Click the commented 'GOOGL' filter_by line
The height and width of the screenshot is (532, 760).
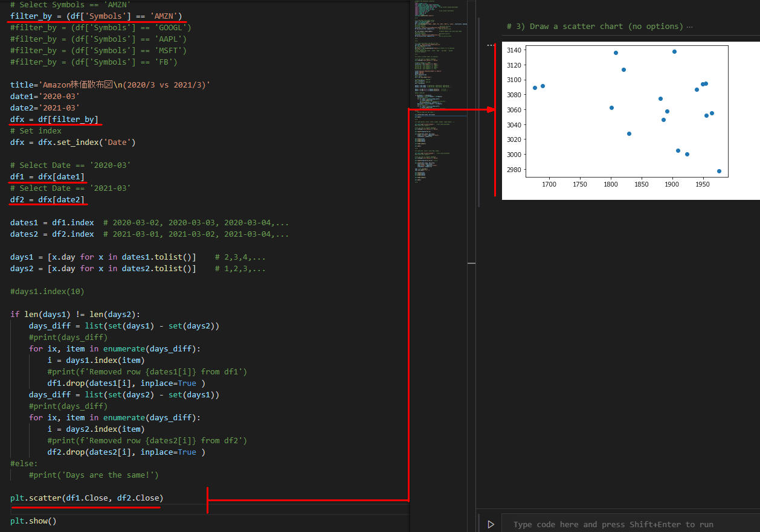click(101, 27)
